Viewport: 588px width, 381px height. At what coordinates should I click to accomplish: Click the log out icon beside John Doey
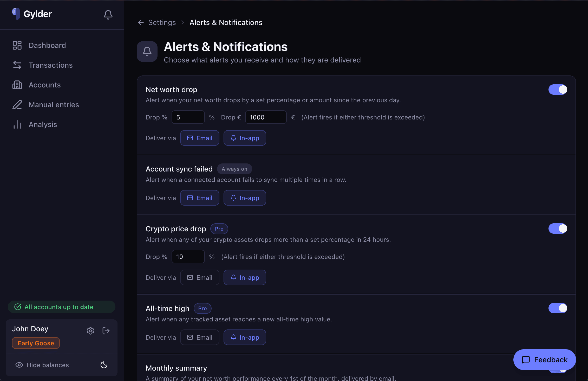tap(106, 331)
